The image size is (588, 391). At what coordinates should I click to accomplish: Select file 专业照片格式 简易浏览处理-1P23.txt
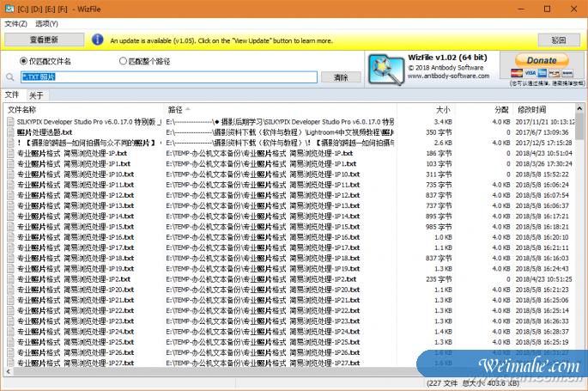[76, 321]
